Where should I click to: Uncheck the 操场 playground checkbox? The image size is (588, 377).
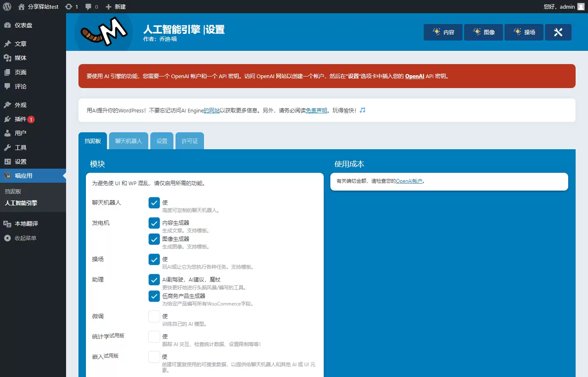(x=154, y=259)
